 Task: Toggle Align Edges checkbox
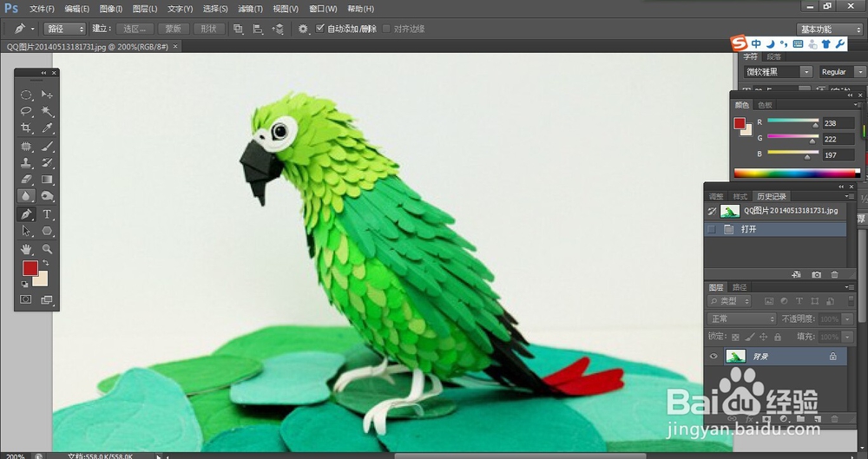coord(386,29)
